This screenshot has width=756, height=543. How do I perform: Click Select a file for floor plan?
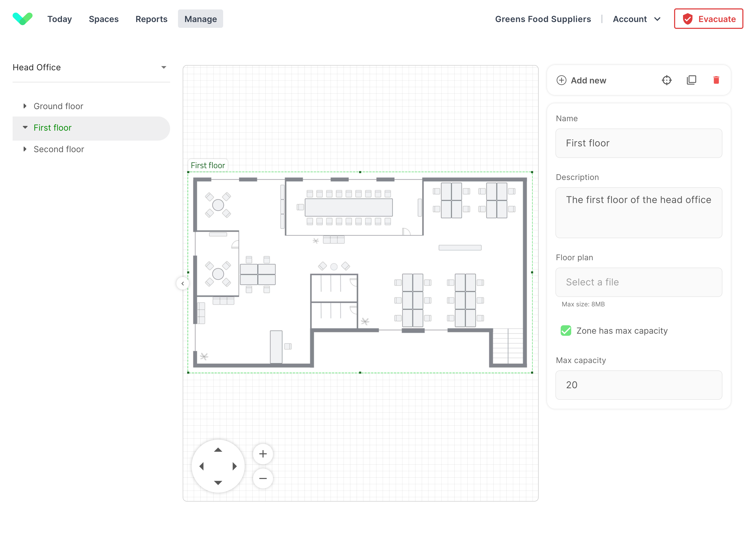(x=639, y=282)
